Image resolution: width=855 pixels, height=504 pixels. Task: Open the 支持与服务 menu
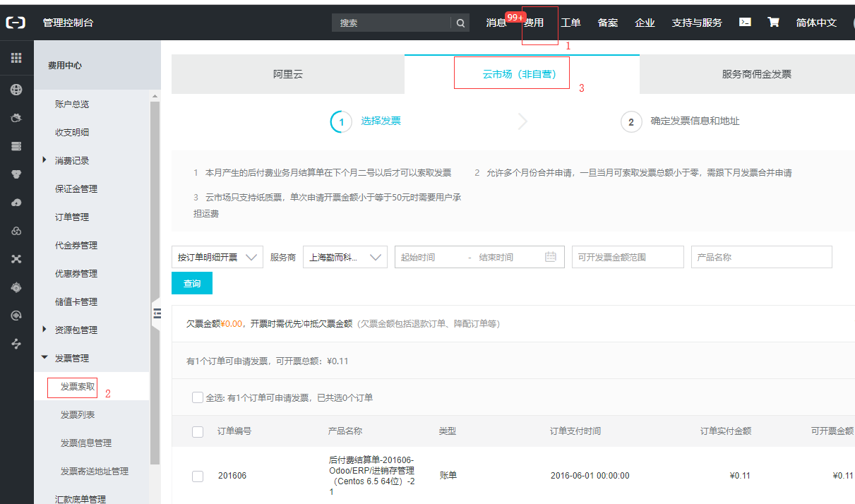point(697,23)
